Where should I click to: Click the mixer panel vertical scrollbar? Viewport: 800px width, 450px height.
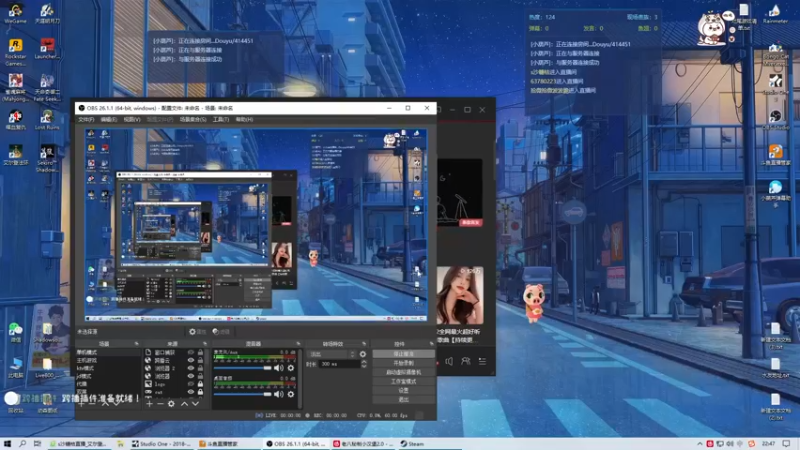pyautogui.click(x=301, y=379)
